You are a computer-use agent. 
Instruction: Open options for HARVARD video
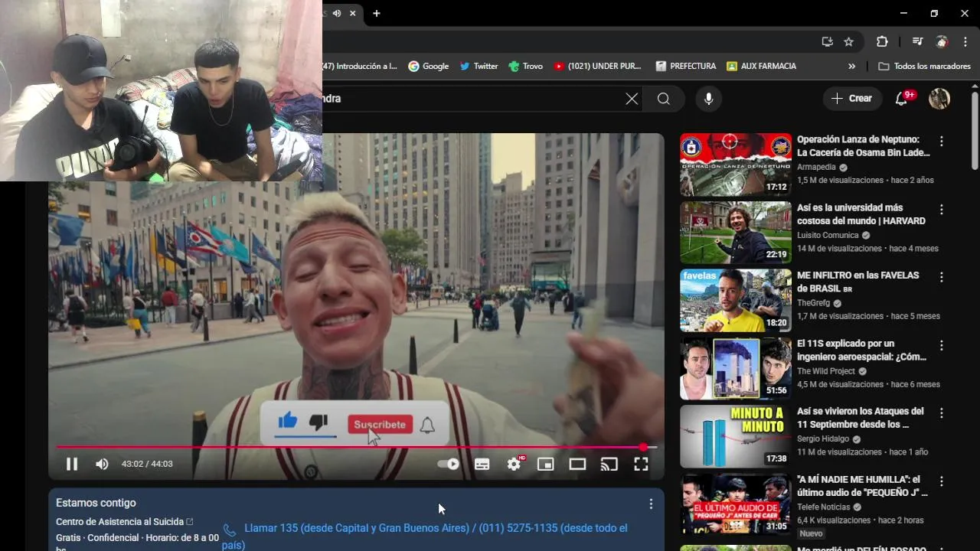(x=942, y=210)
